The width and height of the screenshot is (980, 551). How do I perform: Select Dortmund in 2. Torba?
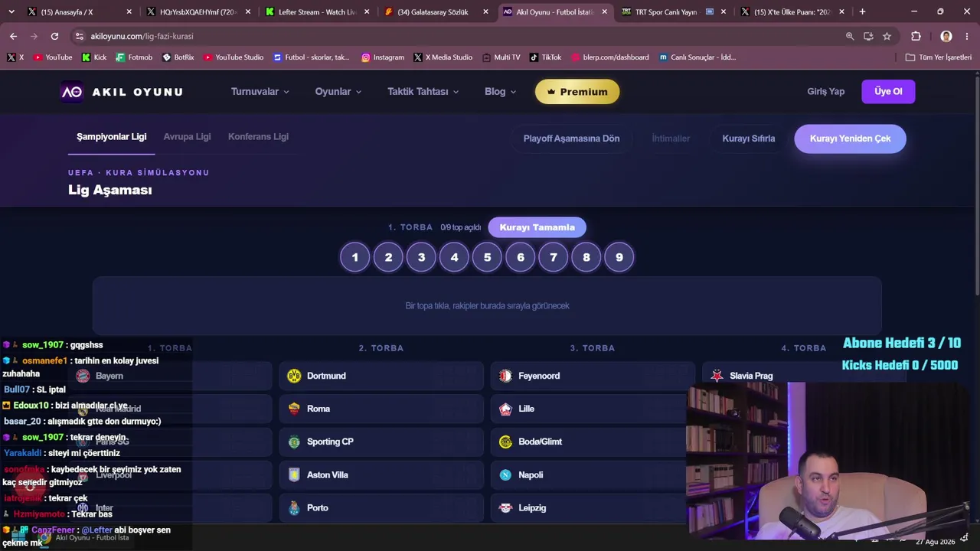[381, 376]
